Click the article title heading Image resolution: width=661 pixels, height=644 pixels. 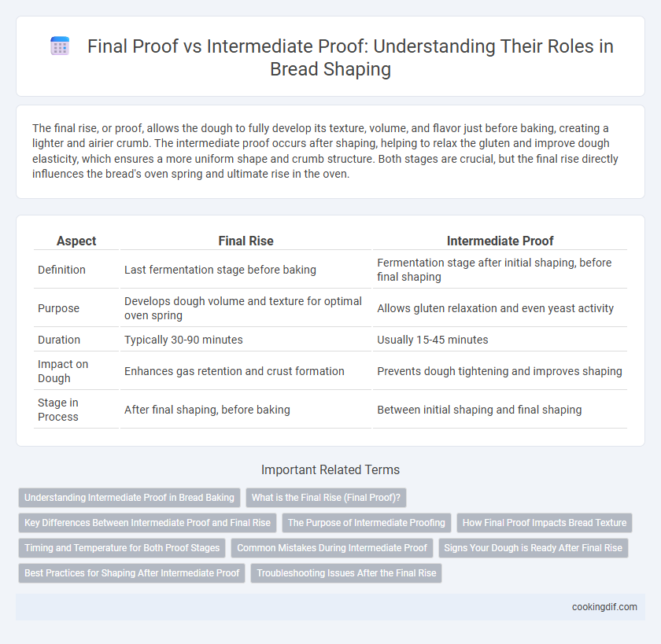tap(350, 57)
